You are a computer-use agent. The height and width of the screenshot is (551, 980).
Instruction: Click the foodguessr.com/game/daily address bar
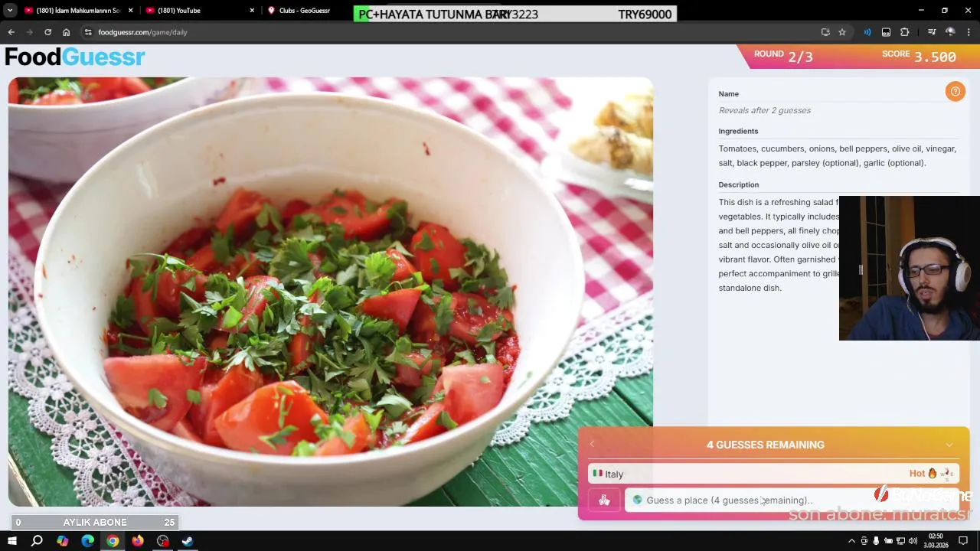pyautogui.click(x=142, y=32)
